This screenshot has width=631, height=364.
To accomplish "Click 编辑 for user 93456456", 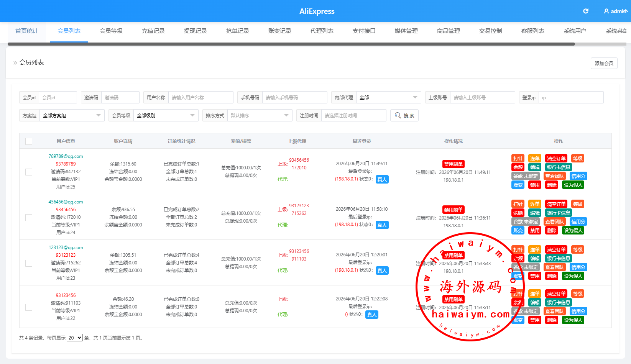I will 535,213.
